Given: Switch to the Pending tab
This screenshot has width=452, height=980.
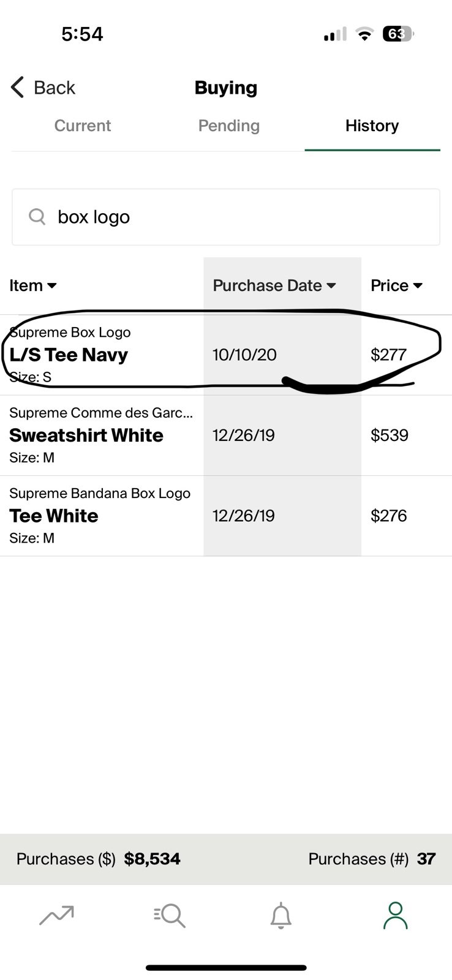Looking at the screenshot, I should [x=229, y=126].
